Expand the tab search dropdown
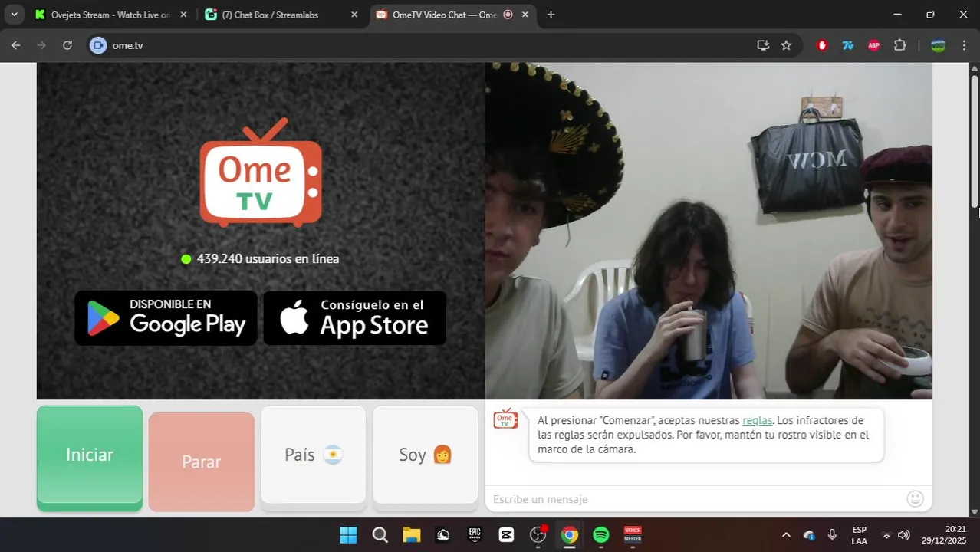Screen dimensions: 980x552 coord(14,15)
